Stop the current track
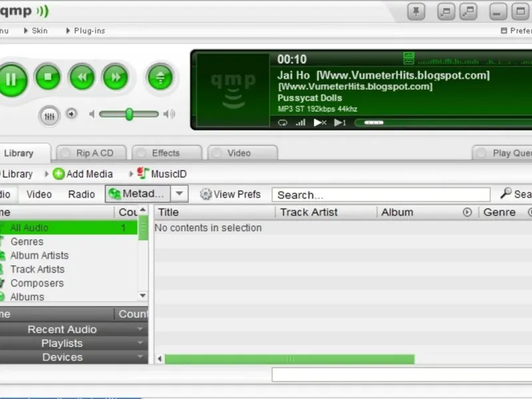 [48, 77]
